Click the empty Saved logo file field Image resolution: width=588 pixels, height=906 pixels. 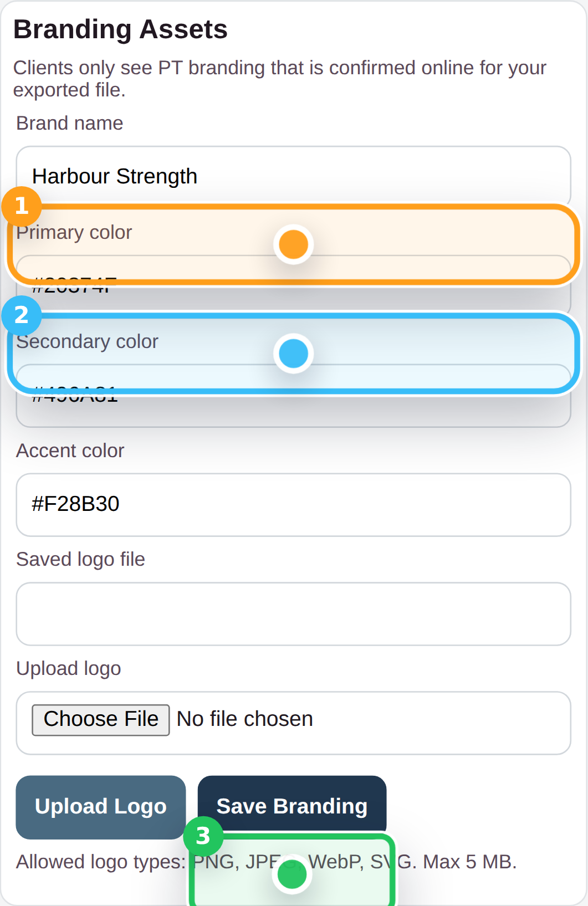coord(293,613)
